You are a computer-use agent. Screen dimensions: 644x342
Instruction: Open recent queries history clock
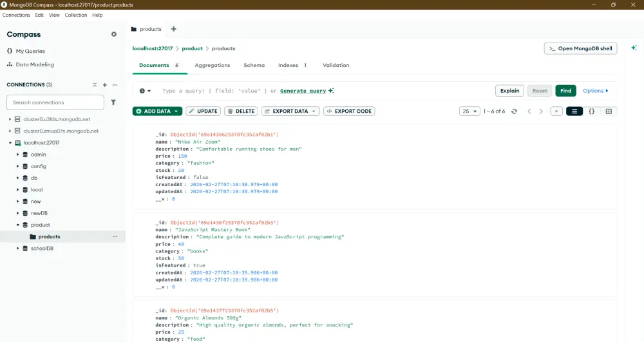tap(144, 91)
